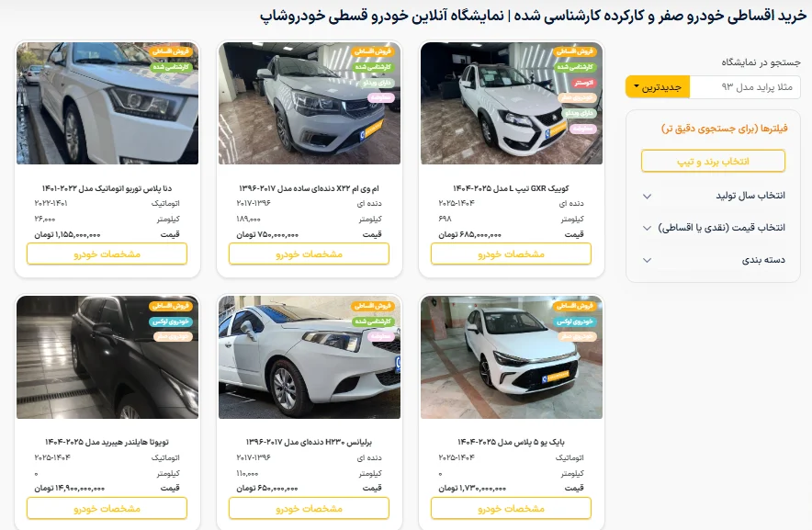Open the جدیدترین sort dropdown

(657, 87)
